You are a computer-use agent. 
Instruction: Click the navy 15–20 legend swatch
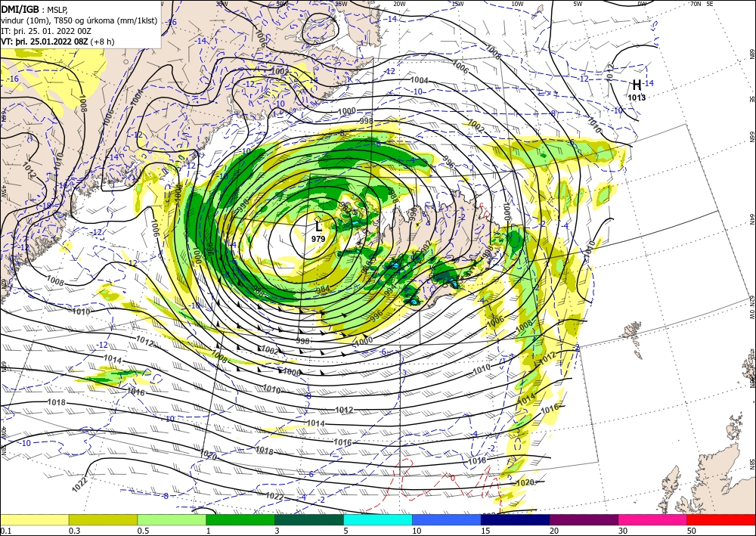pyautogui.click(x=515, y=519)
